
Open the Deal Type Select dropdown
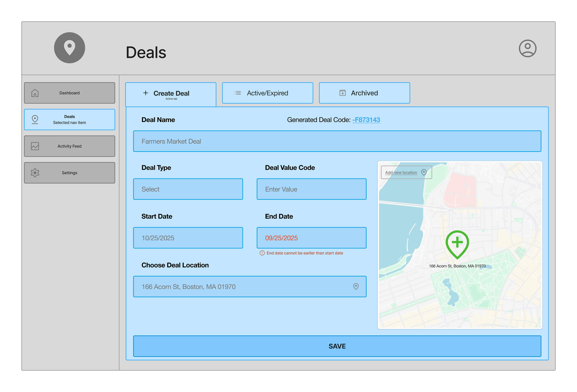(x=188, y=189)
